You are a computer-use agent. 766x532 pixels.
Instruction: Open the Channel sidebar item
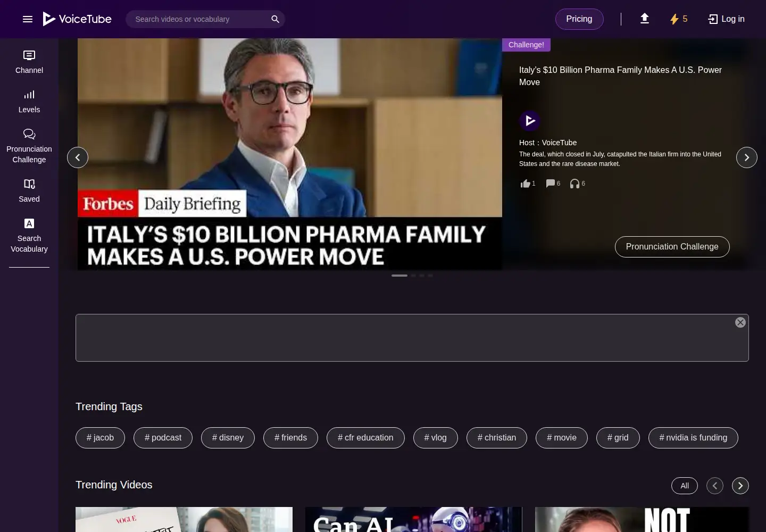point(29,62)
